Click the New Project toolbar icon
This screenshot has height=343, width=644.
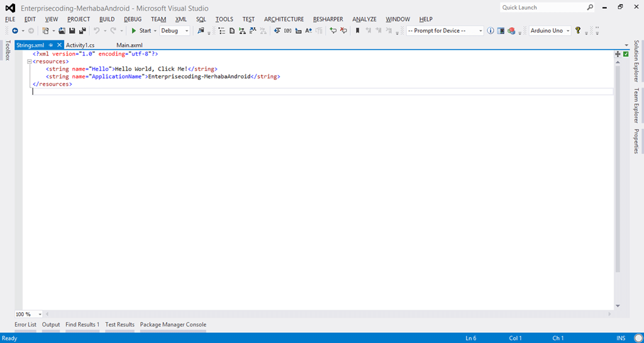click(x=45, y=31)
